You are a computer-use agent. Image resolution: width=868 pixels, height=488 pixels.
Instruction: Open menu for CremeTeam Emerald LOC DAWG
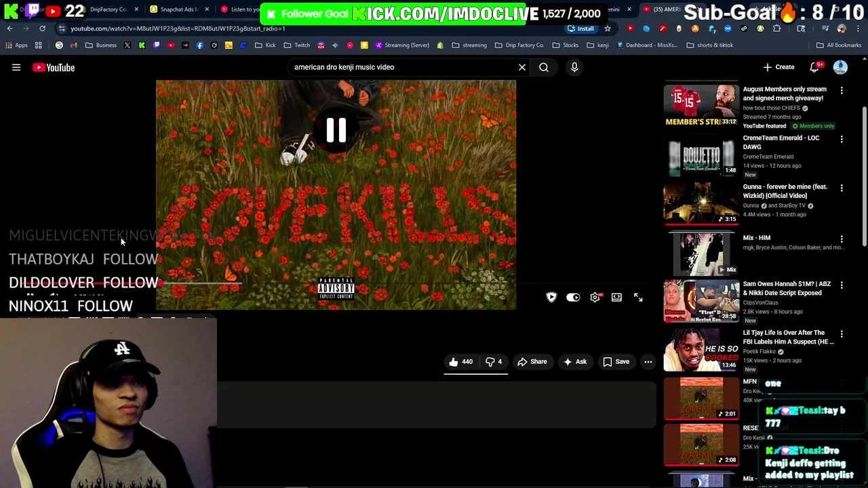[842, 139]
